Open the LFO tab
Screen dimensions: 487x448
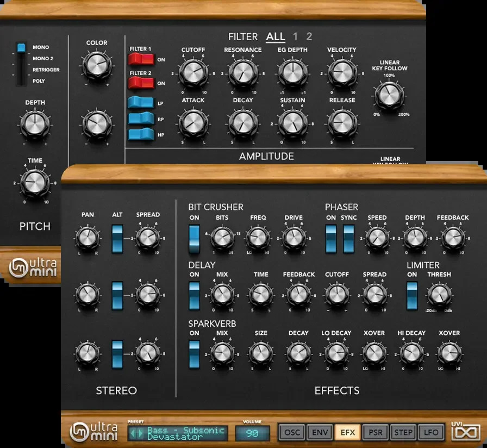pyautogui.click(x=431, y=432)
